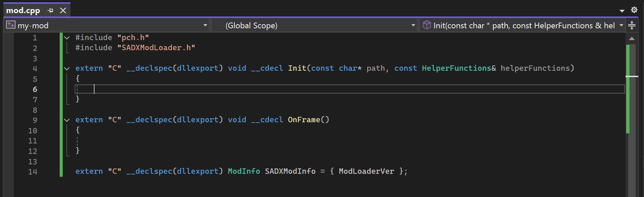Open the my-mod project dropdown

[x=205, y=26]
